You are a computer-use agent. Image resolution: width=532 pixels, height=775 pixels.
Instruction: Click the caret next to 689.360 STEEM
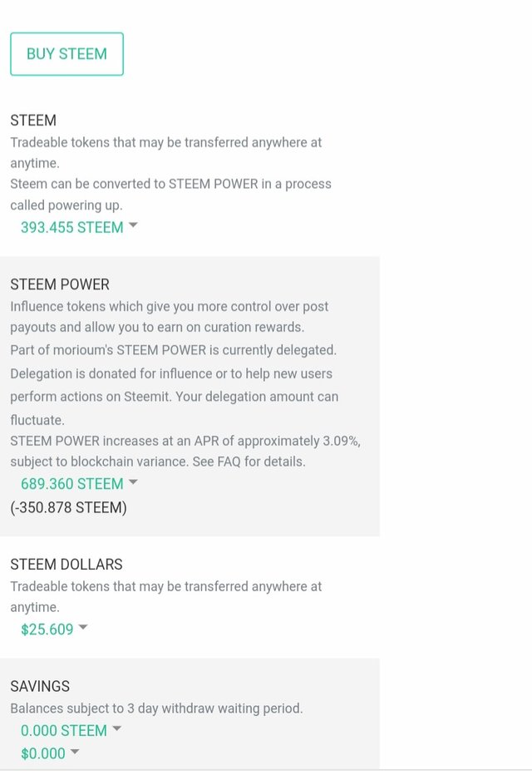[x=133, y=482]
